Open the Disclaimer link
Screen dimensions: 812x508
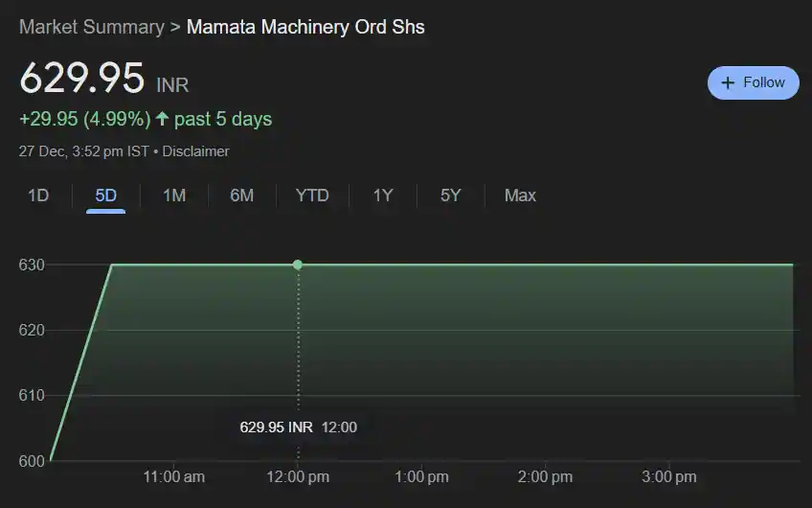[x=195, y=151]
